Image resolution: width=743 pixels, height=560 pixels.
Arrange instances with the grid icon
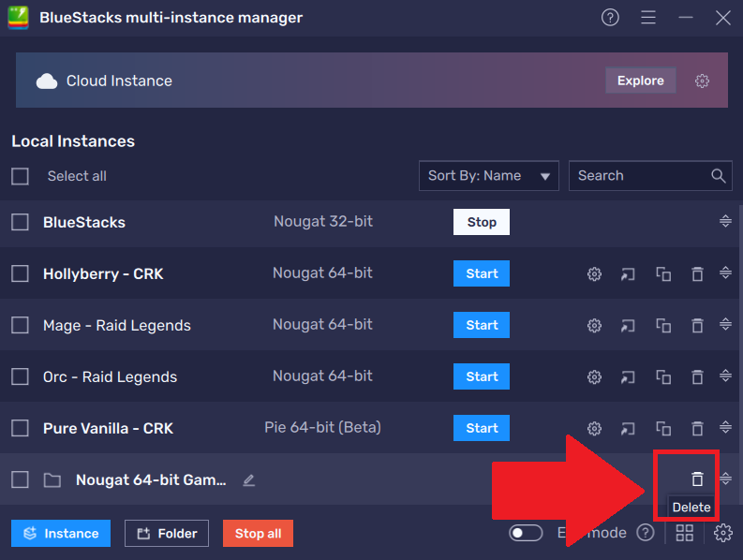685,534
